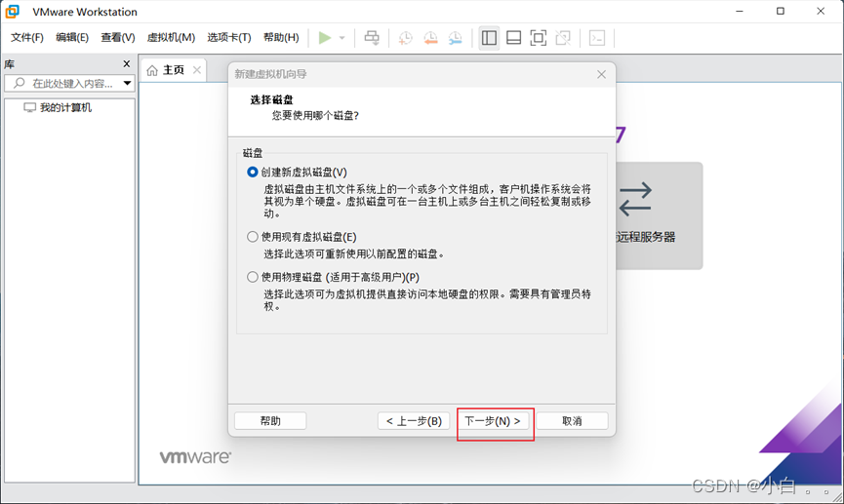Image resolution: width=844 pixels, height=504 pixels.
Task: Close the 主页 tab
Action: (x=197, y=70)
